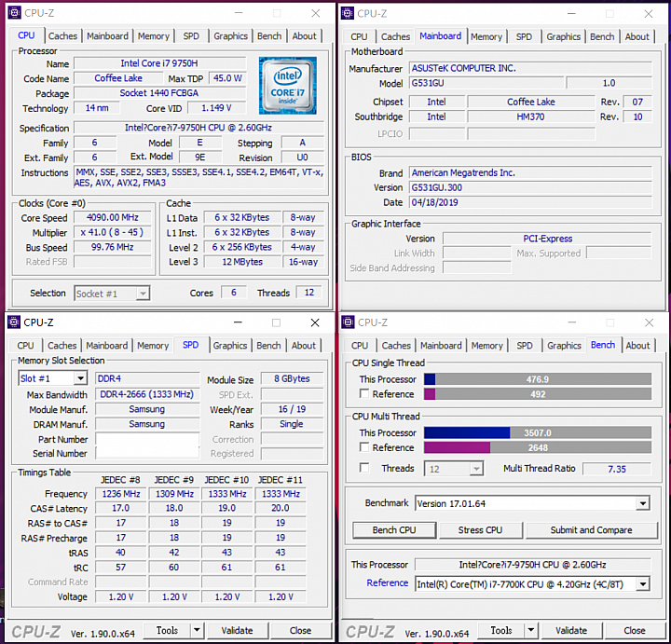This screenshot has height=644, width=671.
Task: Click Close button in the Bench window
Action: pos(635,630)
